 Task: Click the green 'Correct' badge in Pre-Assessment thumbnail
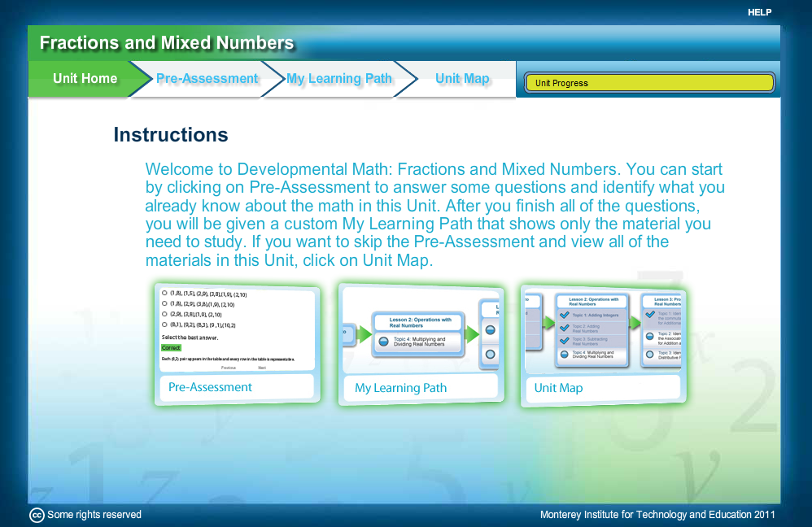pos(171,347)
